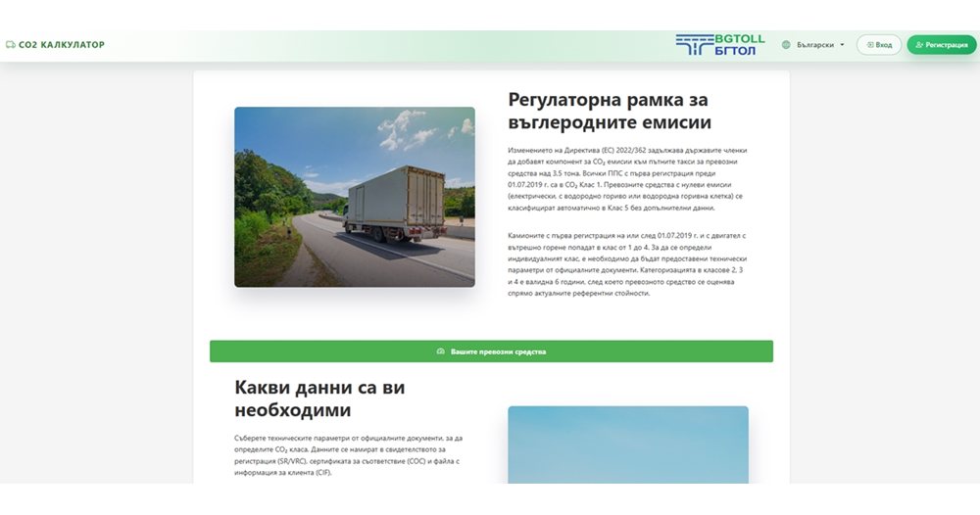Click the login arrow icon in Вход
980x515 pixels.
click(x=869, y=45)
